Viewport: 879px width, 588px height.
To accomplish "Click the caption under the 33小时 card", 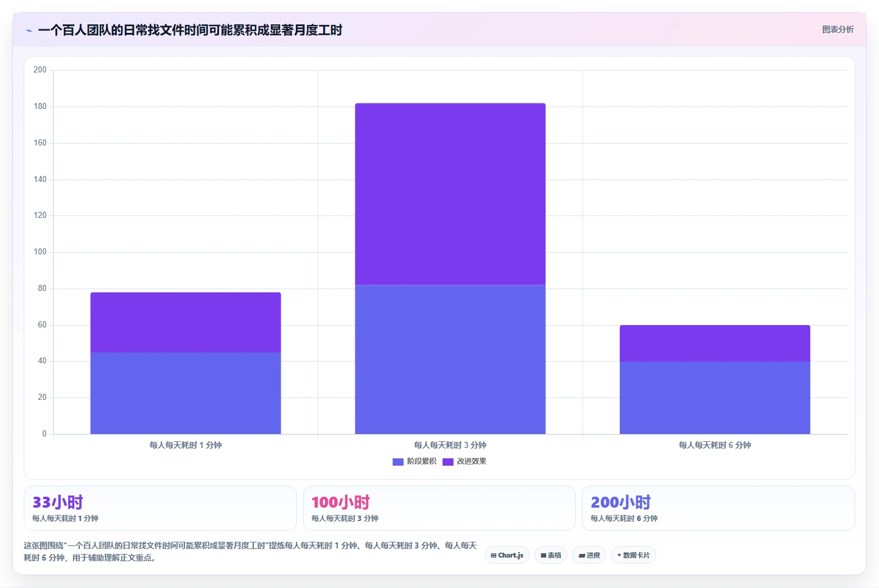I will 65,519.
